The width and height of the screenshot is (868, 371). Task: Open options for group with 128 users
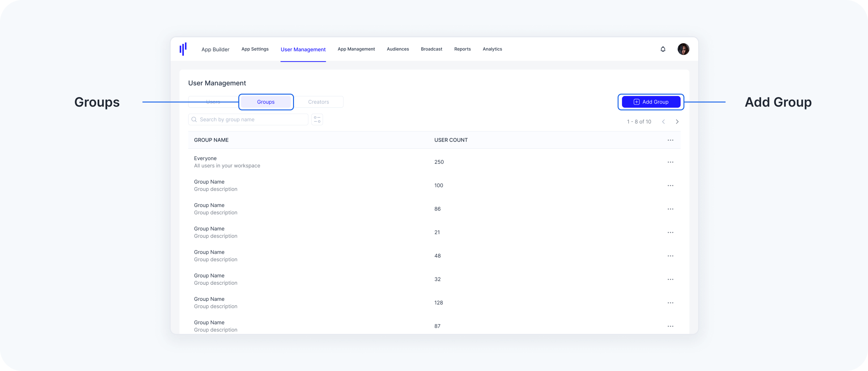(x=670, y=303)
